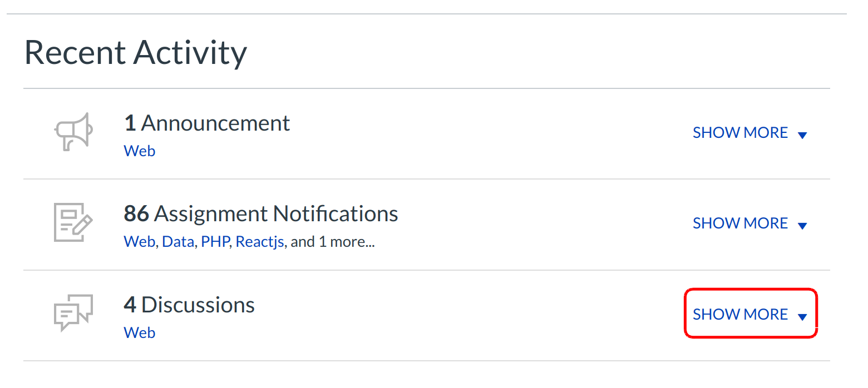
Task: Click the "1 Announcement" title
Action: click(206, 123)
